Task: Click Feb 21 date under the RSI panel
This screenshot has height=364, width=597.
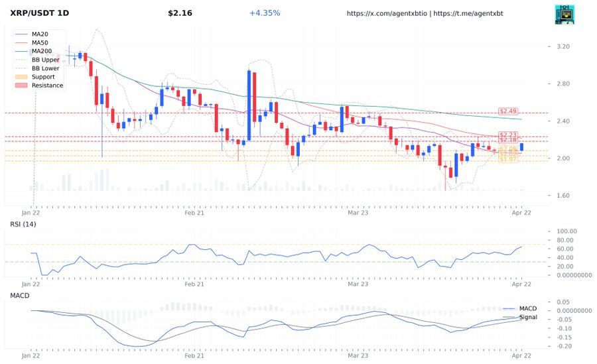Action: pyautogui.click(x=194, y=284)
